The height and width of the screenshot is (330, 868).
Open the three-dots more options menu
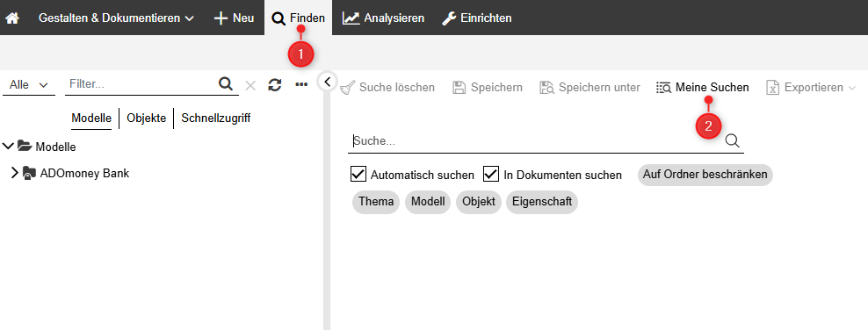(x=301, y=84)
